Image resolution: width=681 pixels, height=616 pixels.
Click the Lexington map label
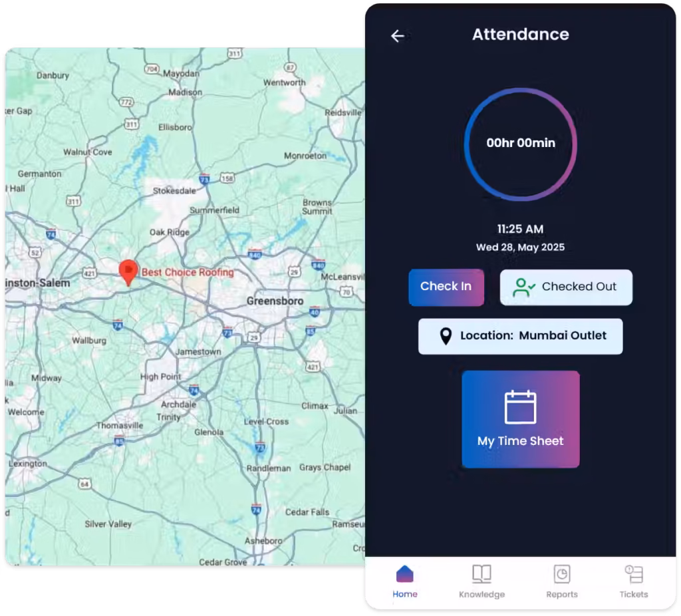(x=28, y=464)
